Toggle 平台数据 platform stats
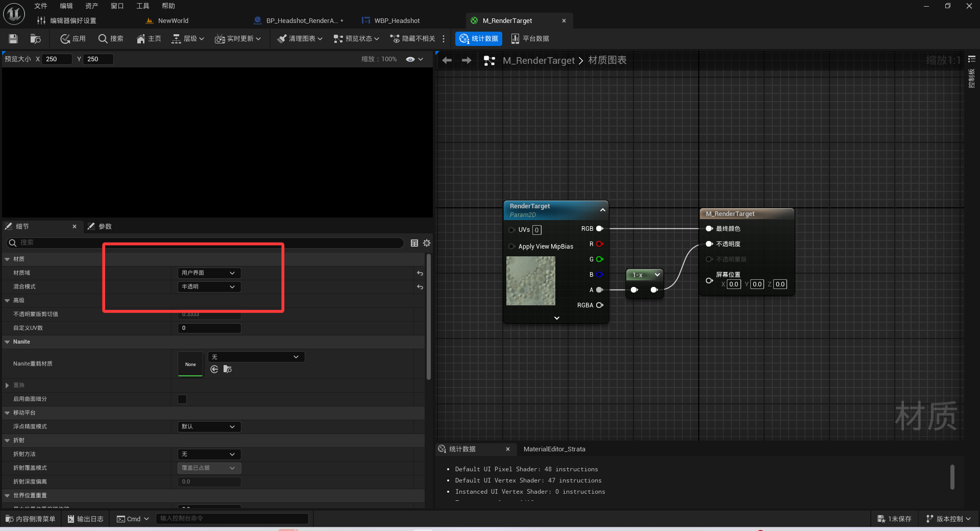The width and height of the screenshot is (980, 531). tap(530, 39)
